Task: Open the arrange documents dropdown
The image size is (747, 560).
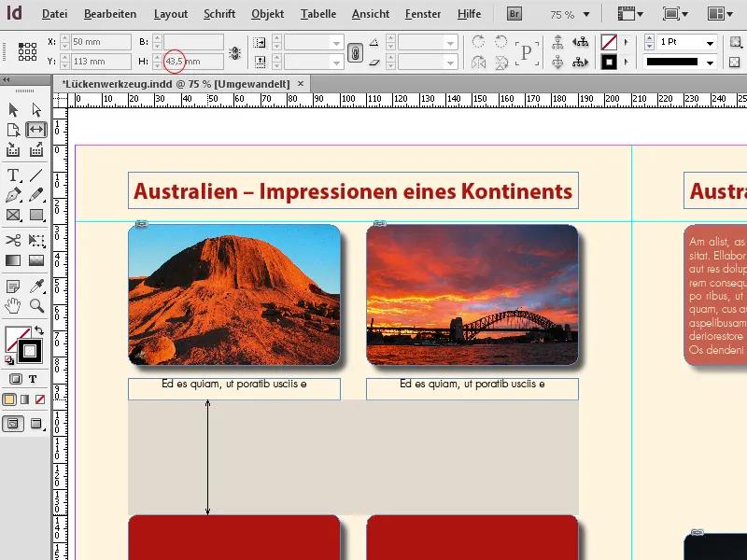Action: [x=720, y=14]
